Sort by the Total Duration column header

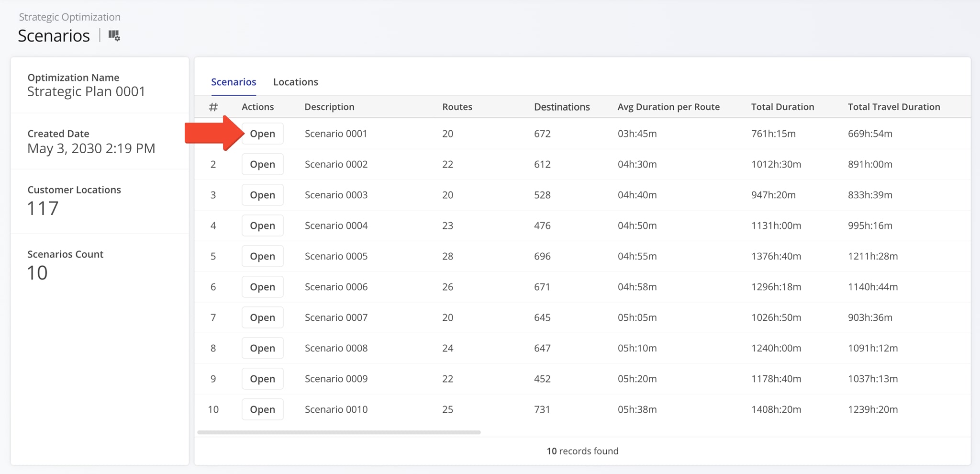[782, 107]
